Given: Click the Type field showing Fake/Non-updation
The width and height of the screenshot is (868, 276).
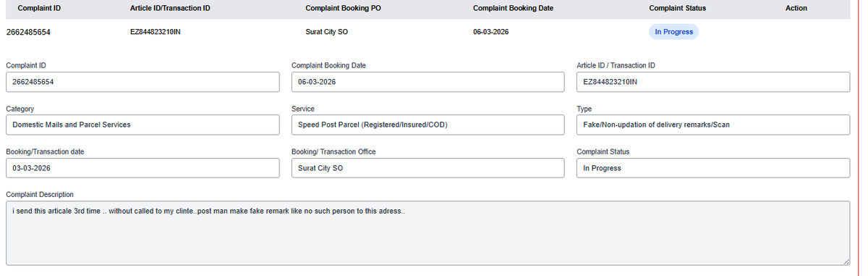Looking at the screenshot, I should (713, 125).
